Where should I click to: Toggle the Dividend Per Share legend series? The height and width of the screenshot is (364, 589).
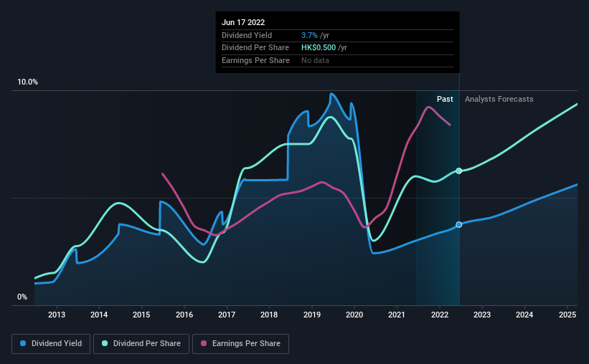click(x=141, y=344)
